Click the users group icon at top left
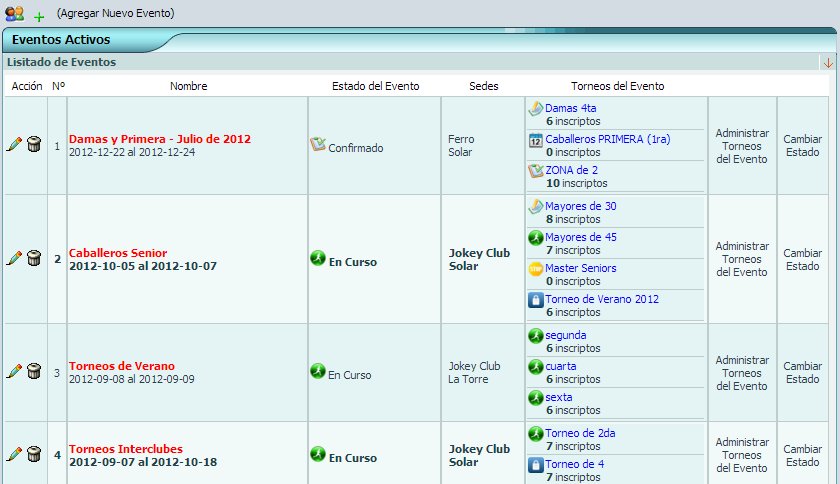 [x=14, y=14]
